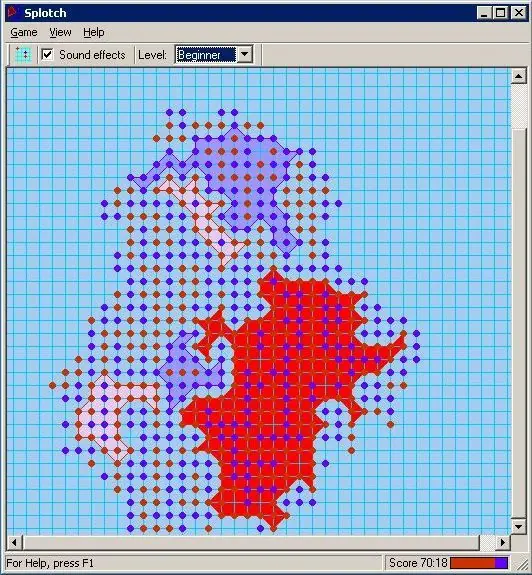
Task: Maximize the Splotch window
Action: [500, 13]
